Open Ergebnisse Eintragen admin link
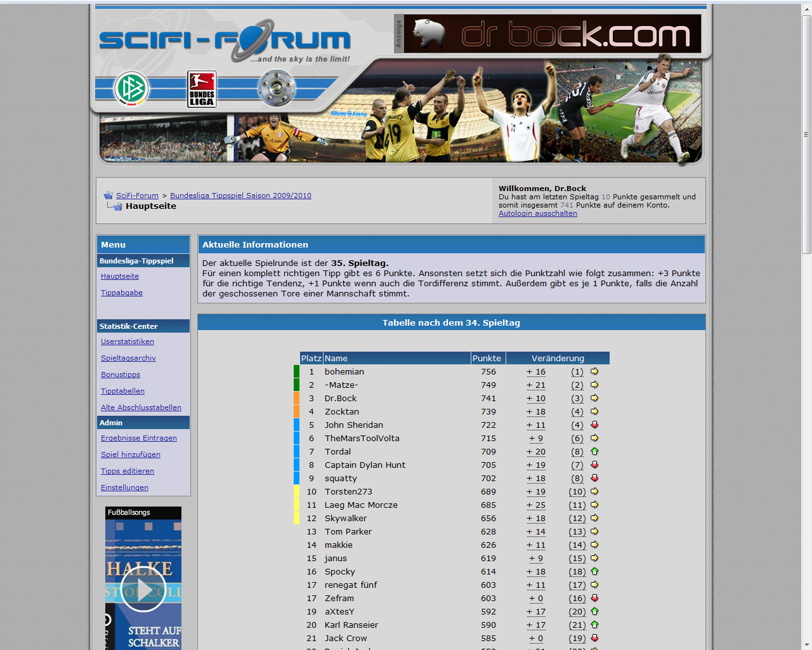This screenshot has height=650, width=812. pos(139,438)
